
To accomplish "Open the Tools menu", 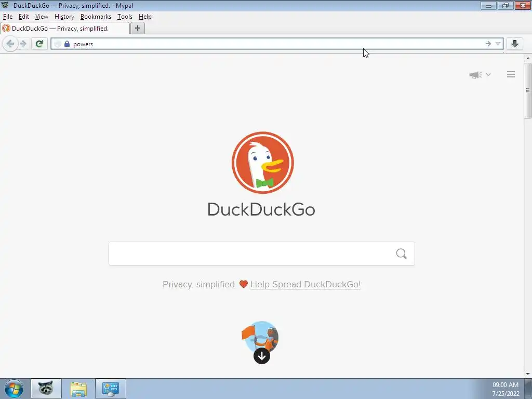I will point(125,17).
